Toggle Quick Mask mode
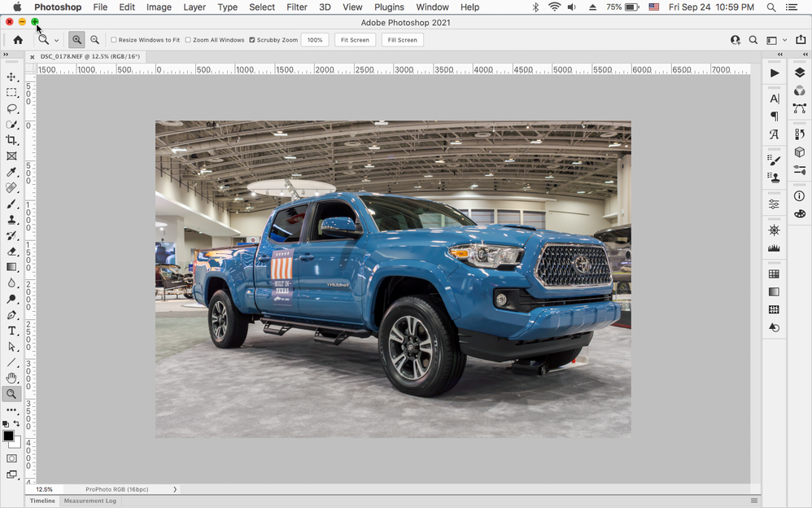Image resolution: width=812 pixels, height=508 pixels. click(x=11, y=458)
